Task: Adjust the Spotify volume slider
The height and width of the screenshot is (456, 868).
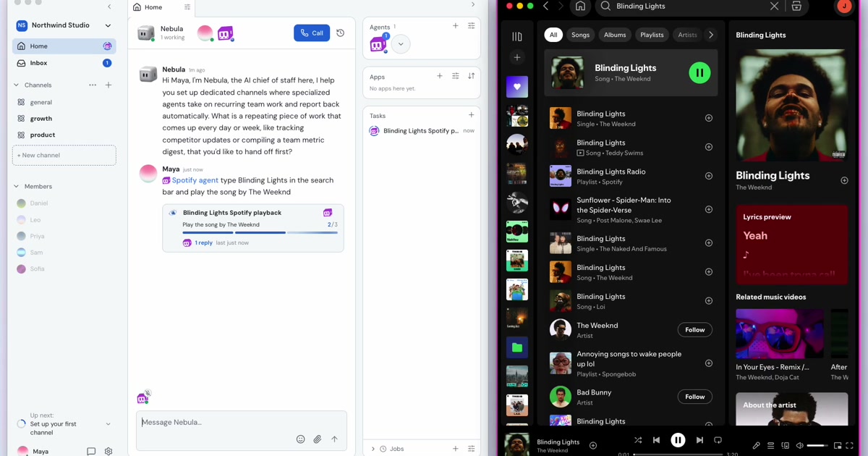Action: point(817,446)
